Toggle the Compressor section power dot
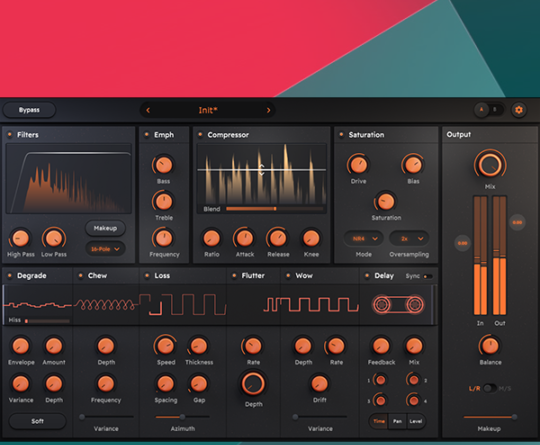The height and width of the screenshot is (445, 540). [200, 134]
